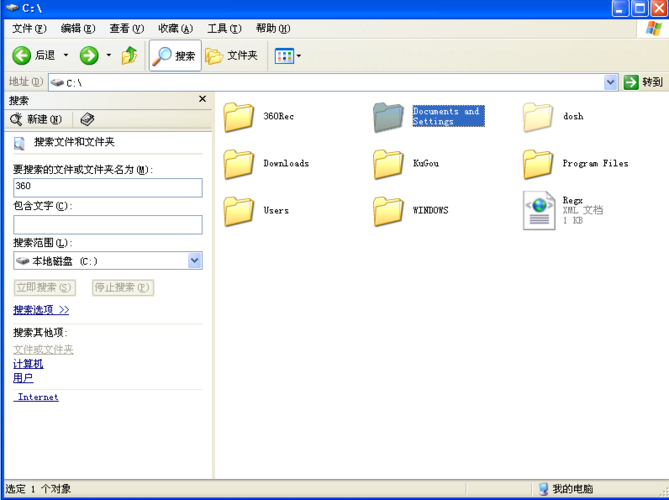Viewport: 669px width, 500px height.
Task: Open the Views icon dropdown
Action: point(288,56)
